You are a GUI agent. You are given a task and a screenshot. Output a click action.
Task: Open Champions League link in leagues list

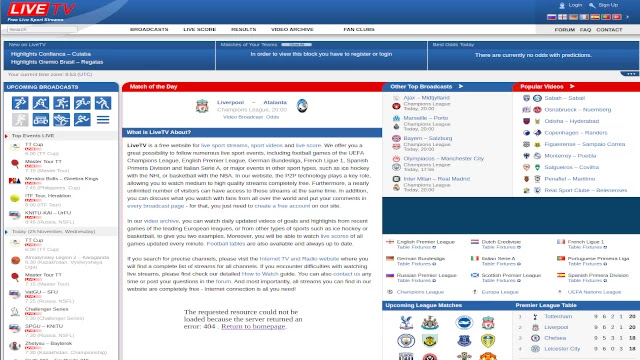pyautogui.click(x=420, y=292)
